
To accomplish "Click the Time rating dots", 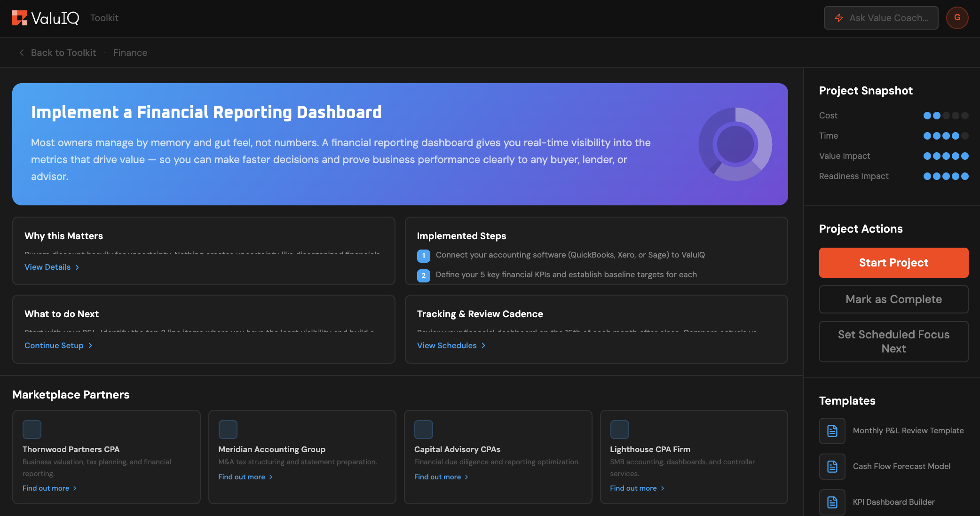I will [x=946, y=136].
